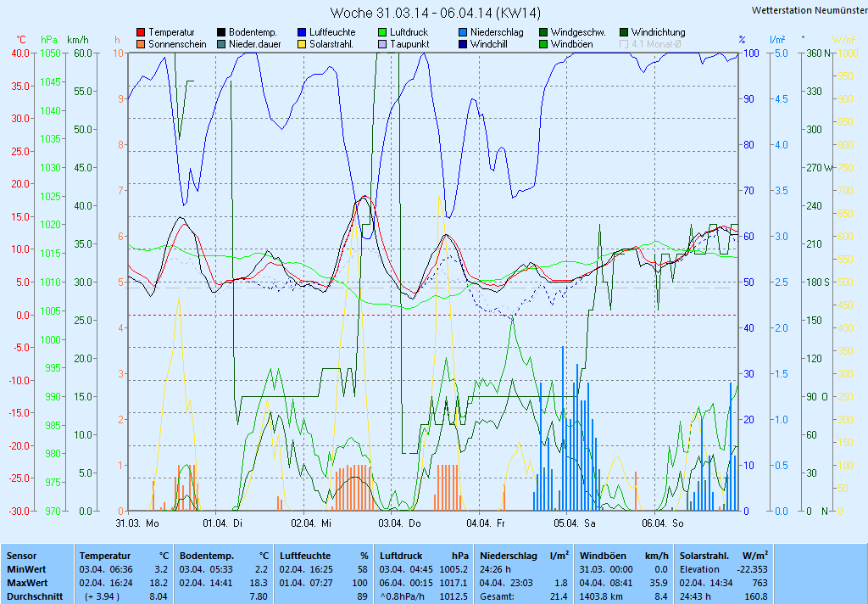Select the km/h axis unit label above the chart
The width and height of the screenshot is (868, 604).
[x=77, y=40]
